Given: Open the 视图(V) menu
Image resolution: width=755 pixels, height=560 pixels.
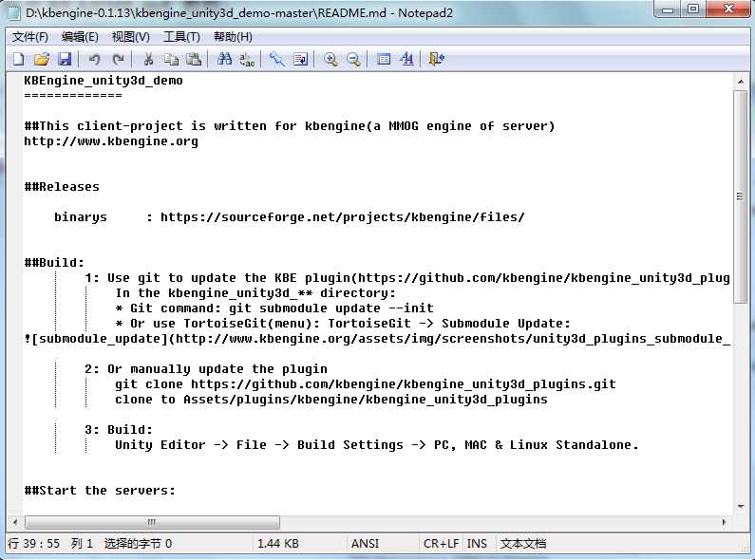Looking at the screenshot, I should click(x=130, y=37).
